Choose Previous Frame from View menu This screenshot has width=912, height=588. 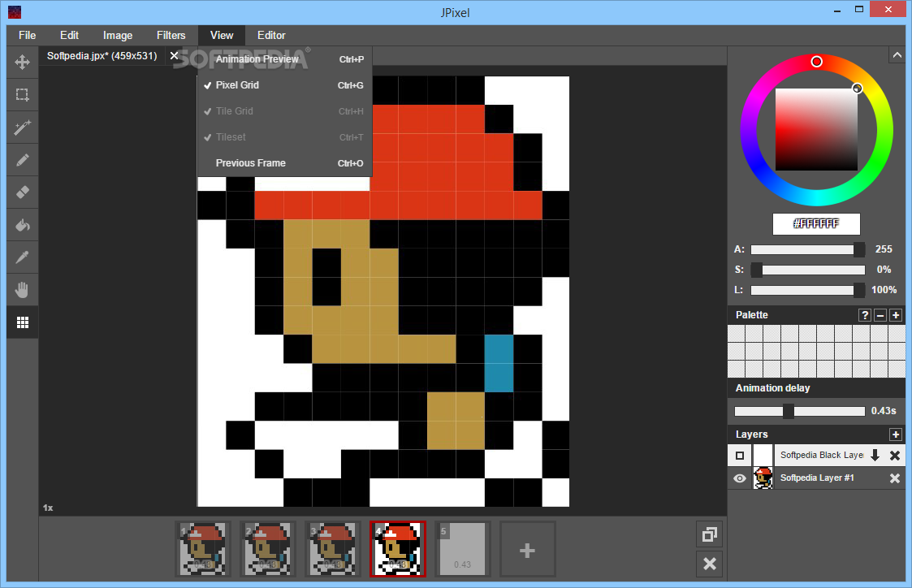(x=284, y=163)
